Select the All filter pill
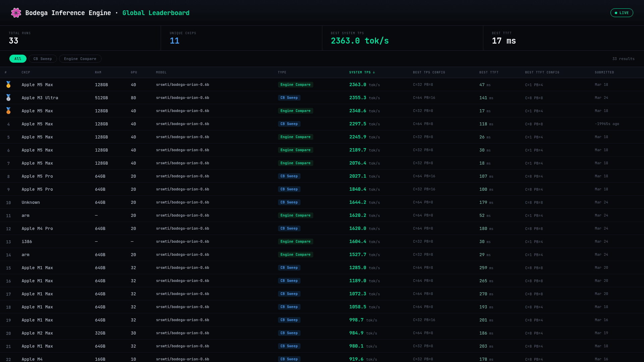 point(18,59)
